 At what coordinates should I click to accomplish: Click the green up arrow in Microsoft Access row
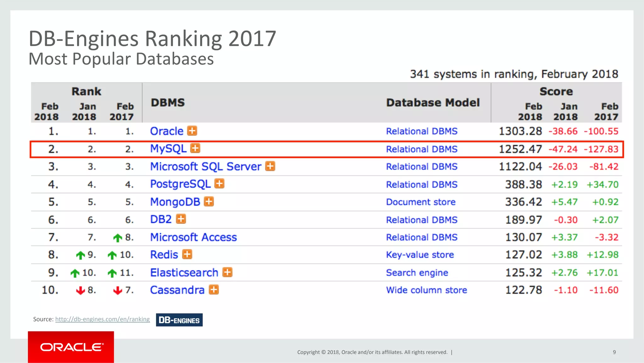click(x=118, y=238)
